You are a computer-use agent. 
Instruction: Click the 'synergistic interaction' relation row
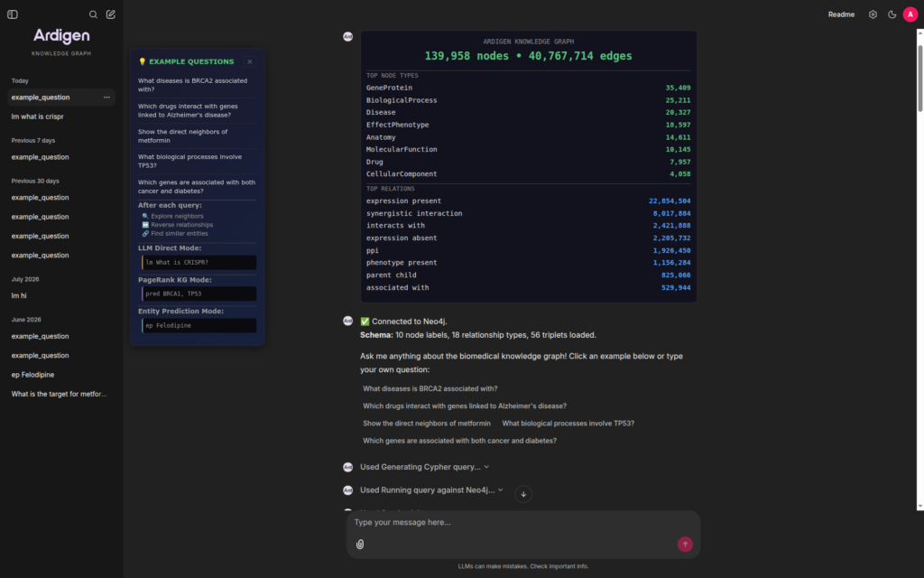(528, 213)
